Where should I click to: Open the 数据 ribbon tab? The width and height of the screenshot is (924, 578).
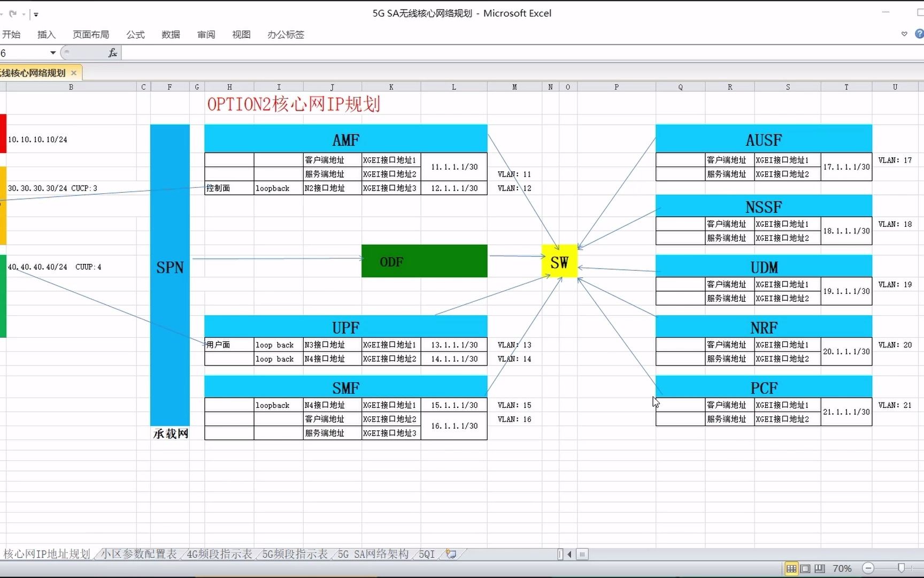tap(171, 35)
